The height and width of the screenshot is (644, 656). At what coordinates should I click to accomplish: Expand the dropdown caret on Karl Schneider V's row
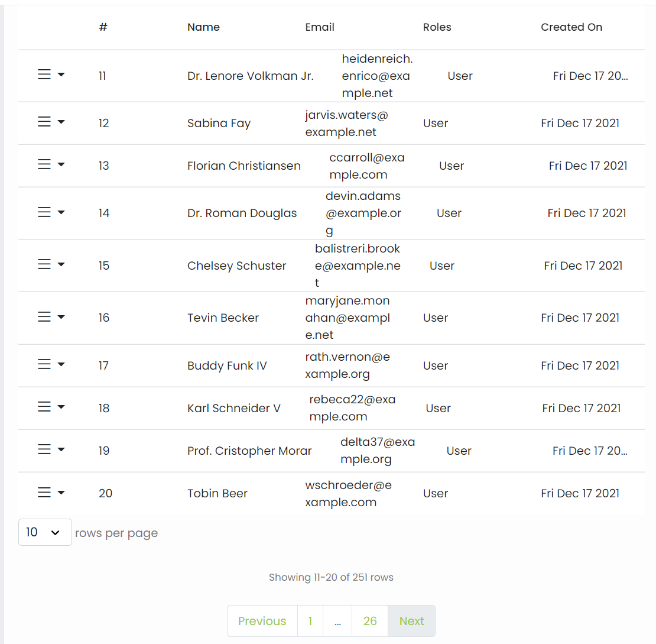[x=61, y=407]
